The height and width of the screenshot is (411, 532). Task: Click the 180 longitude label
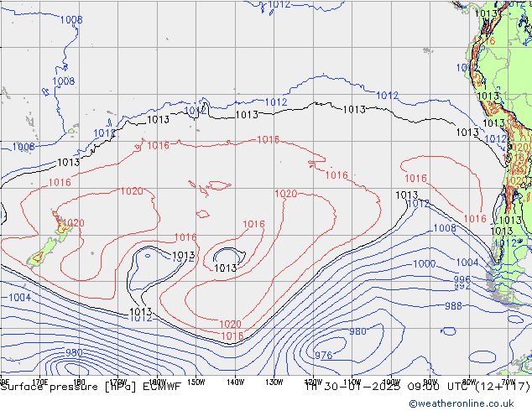point(79,382)
